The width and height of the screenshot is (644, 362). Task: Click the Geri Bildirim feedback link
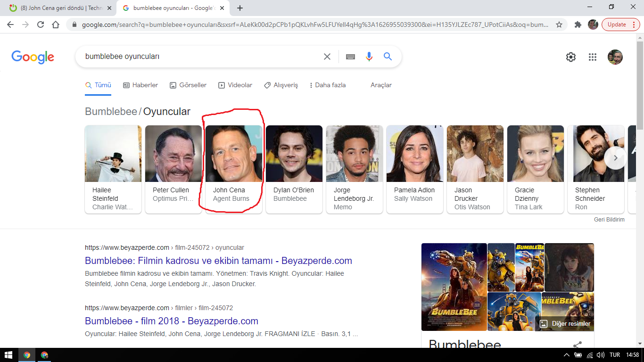tap(609, 220)
